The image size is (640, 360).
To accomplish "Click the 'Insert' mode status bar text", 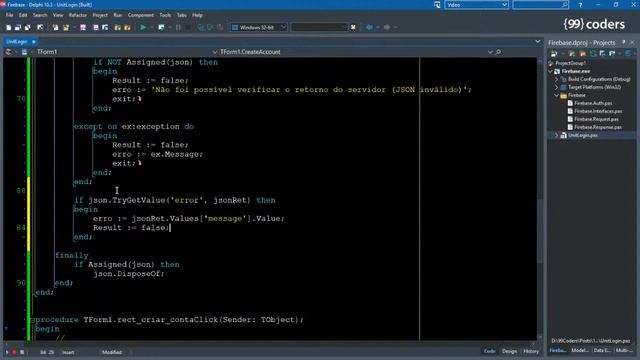I will pos(68,352).
